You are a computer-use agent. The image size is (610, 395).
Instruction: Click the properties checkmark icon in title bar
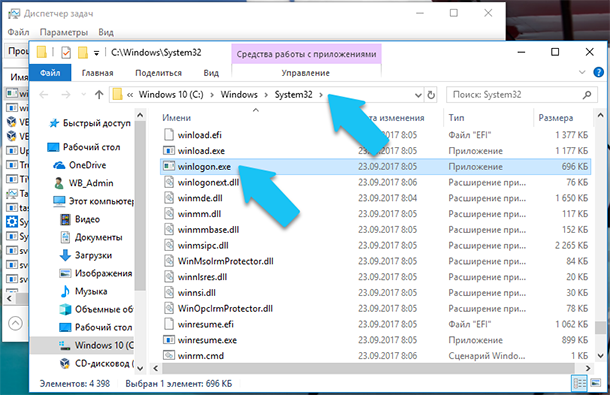point(66,52)
